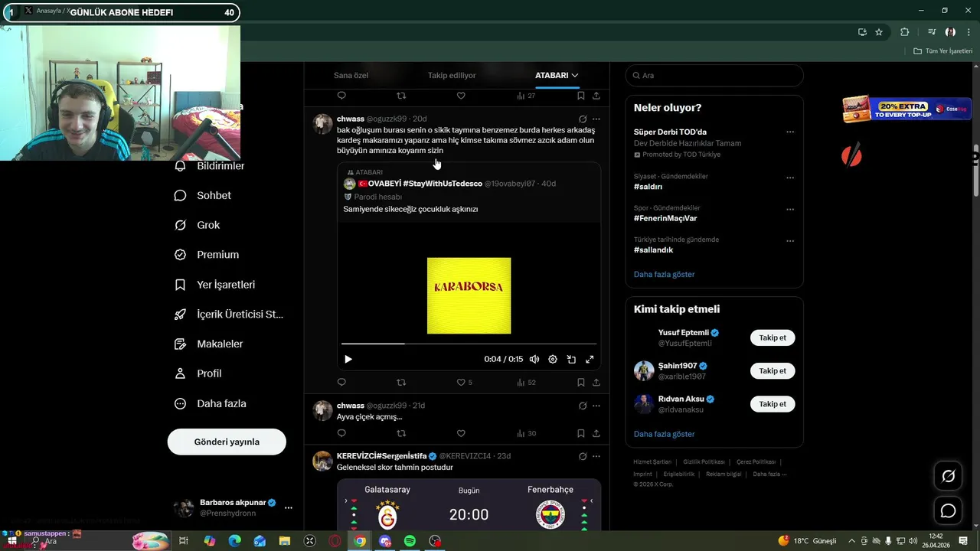The image size is (980, 551).
Task: Click the Ara search field
Action: pos(714,75)
